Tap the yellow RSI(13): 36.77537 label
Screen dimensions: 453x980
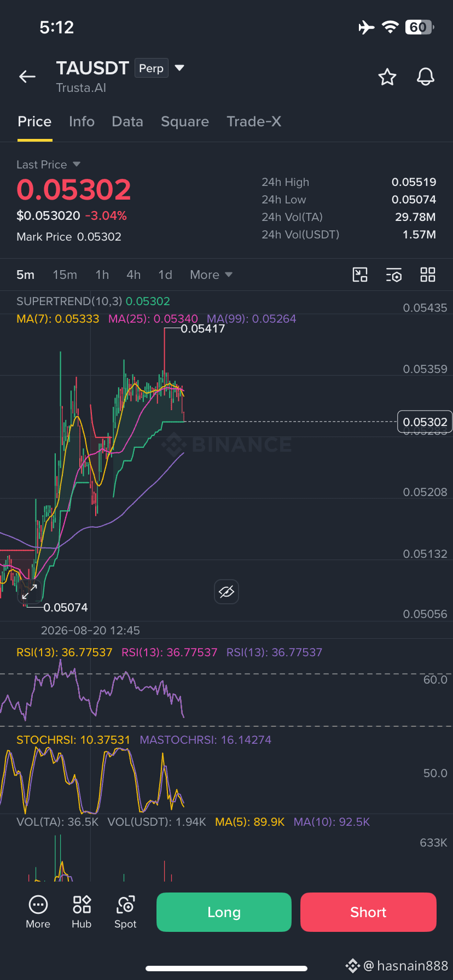pyautogui.click(x=65, y=652)
